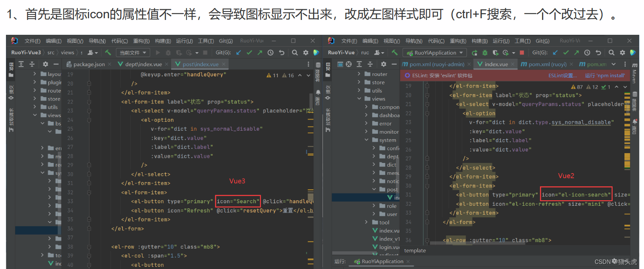Toggle the Project tool window in RuoYi-Vue sidebar
Screen dimensions: 644x269
[328, 70]
